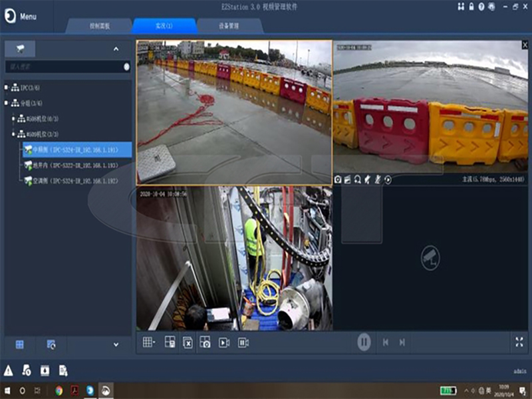
Task: Collapse the device panel with up chevron
Action: click(x=116, y=49)
